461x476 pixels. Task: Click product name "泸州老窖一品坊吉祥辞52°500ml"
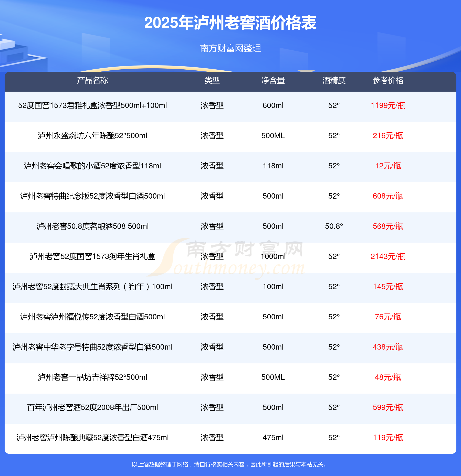point(92,377)
